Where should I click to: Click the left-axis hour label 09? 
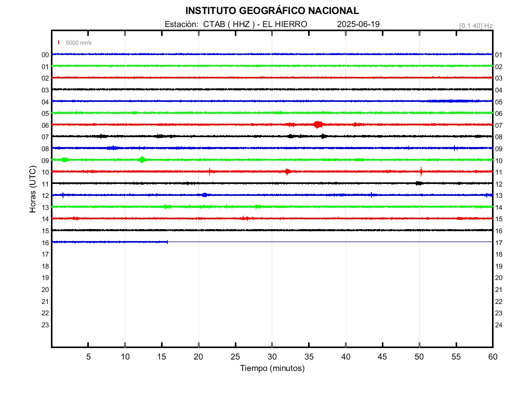45,161
